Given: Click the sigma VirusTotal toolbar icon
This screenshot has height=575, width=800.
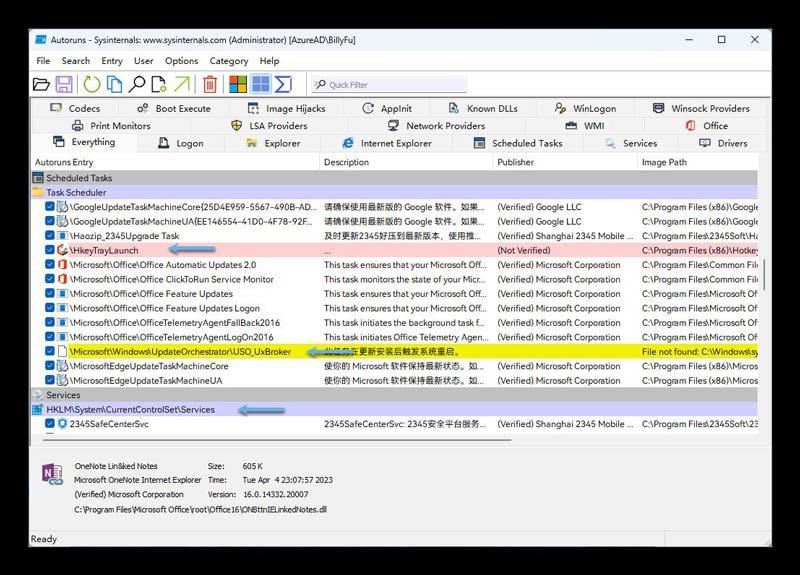Looking at the screenshot, I should pos(283,85).
